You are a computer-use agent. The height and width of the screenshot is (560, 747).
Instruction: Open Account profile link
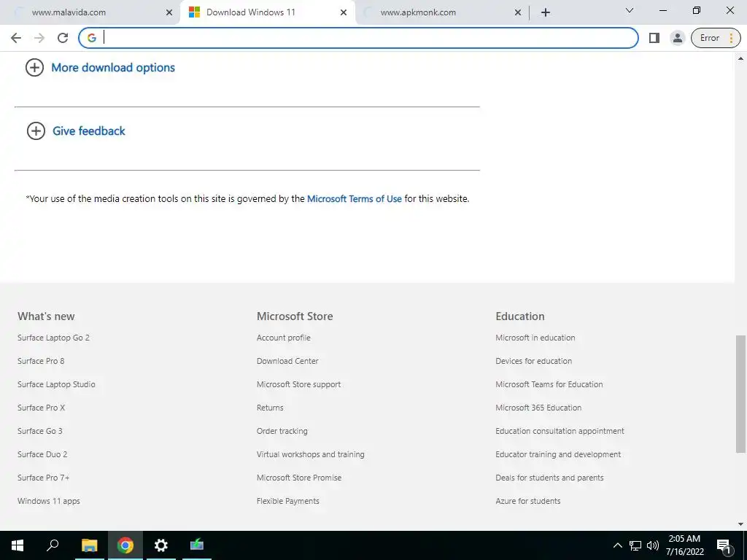pos(284,338)
